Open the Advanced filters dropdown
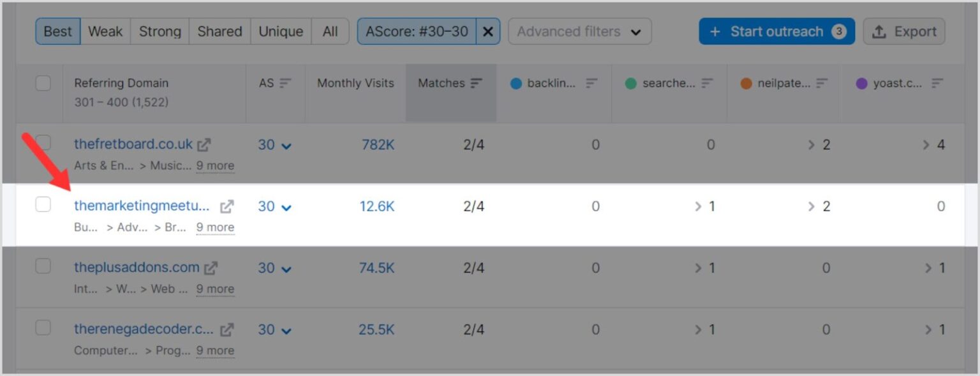Screen dimensions: 980x376 (579, 31)
